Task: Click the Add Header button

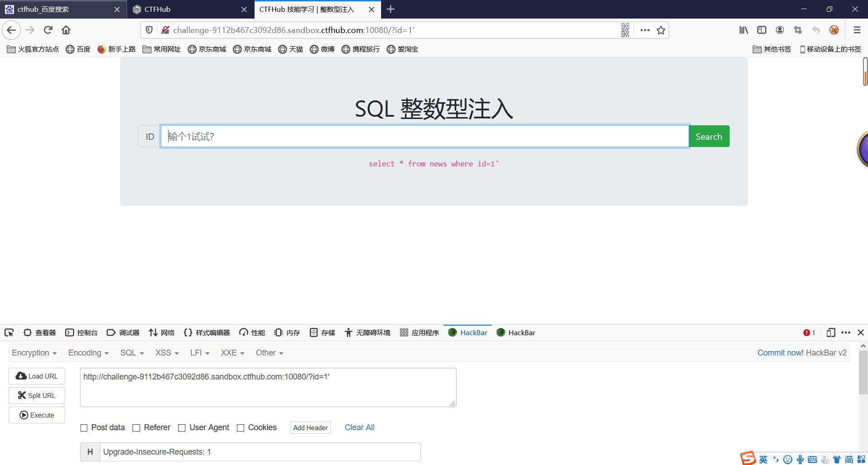Action: 310,428
